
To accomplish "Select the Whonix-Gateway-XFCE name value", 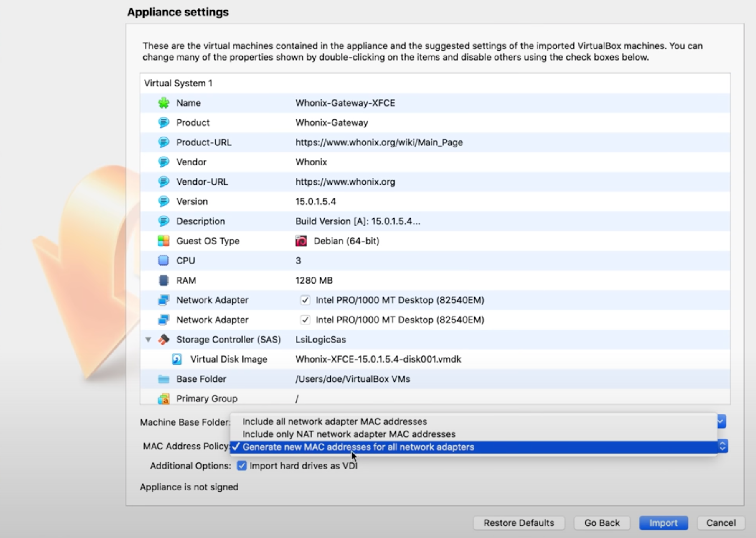I will [345, 103].
